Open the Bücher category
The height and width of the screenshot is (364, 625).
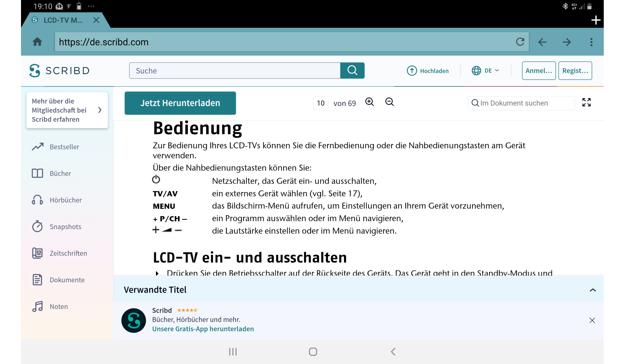click(x=60, y=173)
